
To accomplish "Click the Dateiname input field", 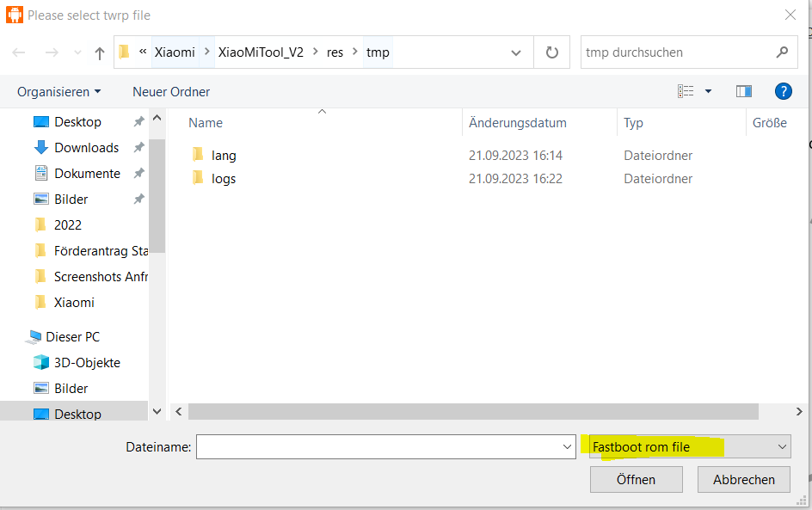I will [x=377, y=446].
